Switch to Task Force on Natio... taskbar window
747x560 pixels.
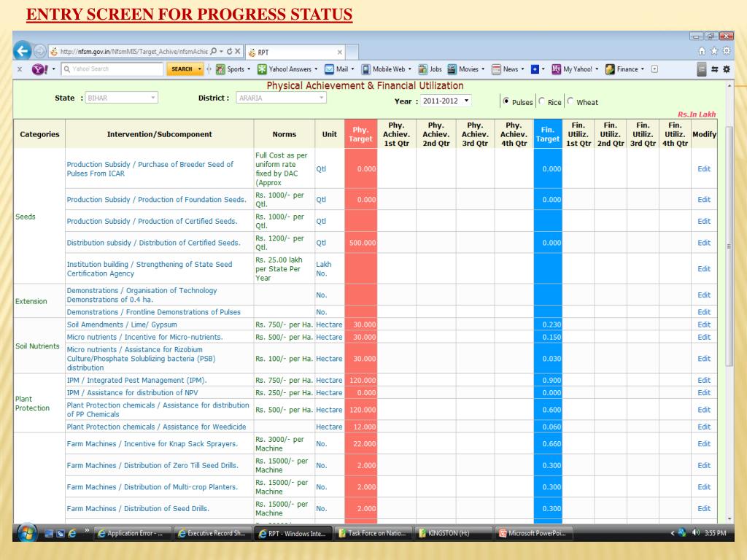(373, 533)
